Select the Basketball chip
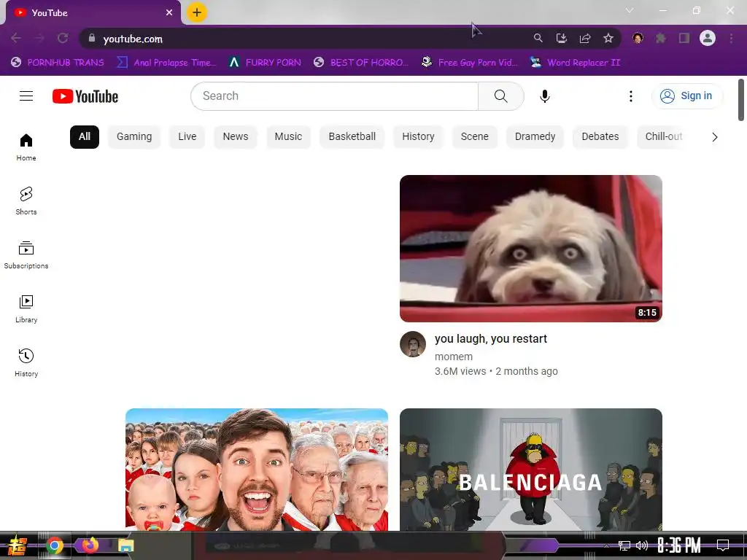The width and height of the screenshot is (747, 560). (352, 137)
